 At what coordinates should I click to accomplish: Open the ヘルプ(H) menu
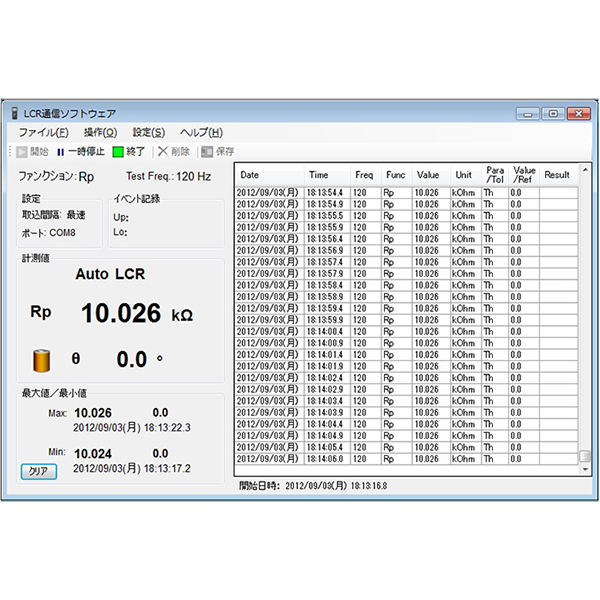pos(201,132)
